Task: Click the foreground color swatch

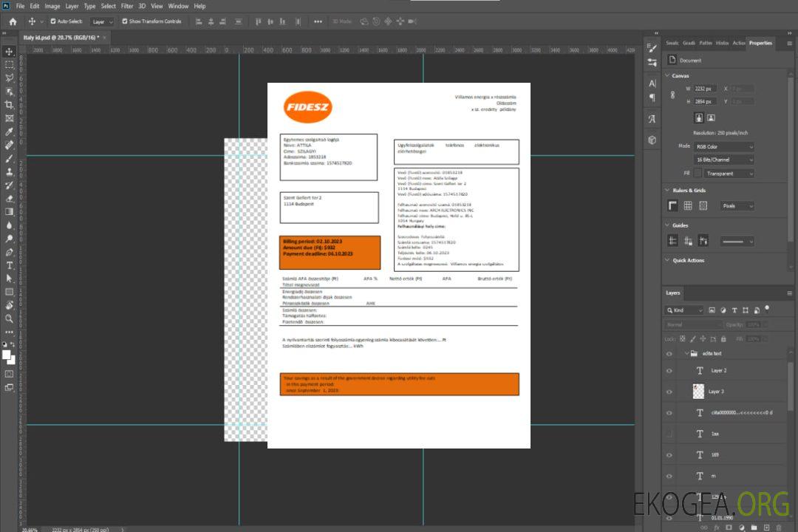Action: pyautogui.click(x=7, y=355)
